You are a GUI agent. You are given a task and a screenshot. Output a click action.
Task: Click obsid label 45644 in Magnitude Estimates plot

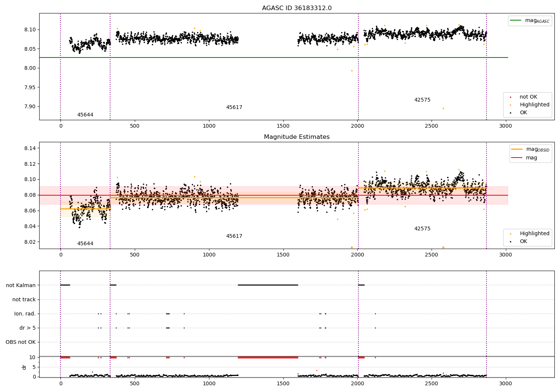click(x=85, y=244)
